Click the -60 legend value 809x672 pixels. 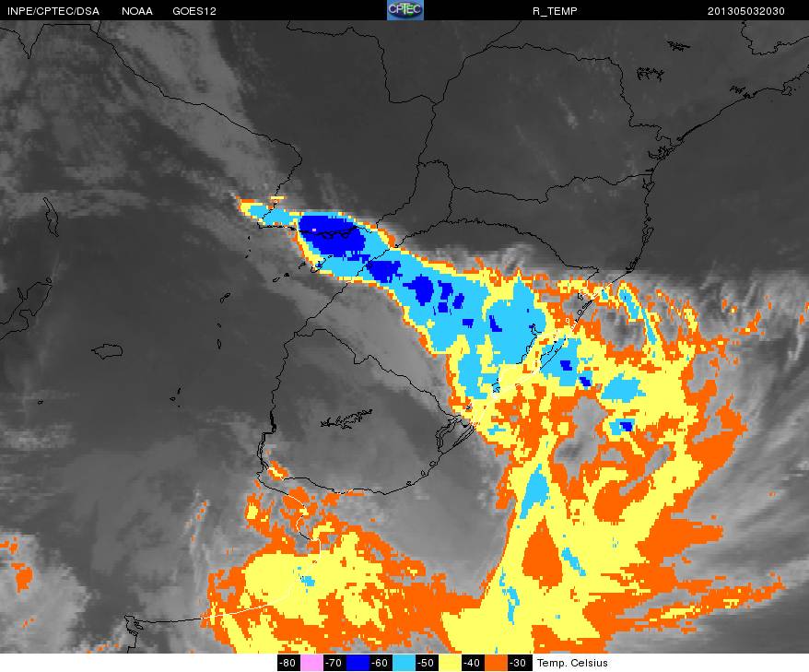click(381, 663)
